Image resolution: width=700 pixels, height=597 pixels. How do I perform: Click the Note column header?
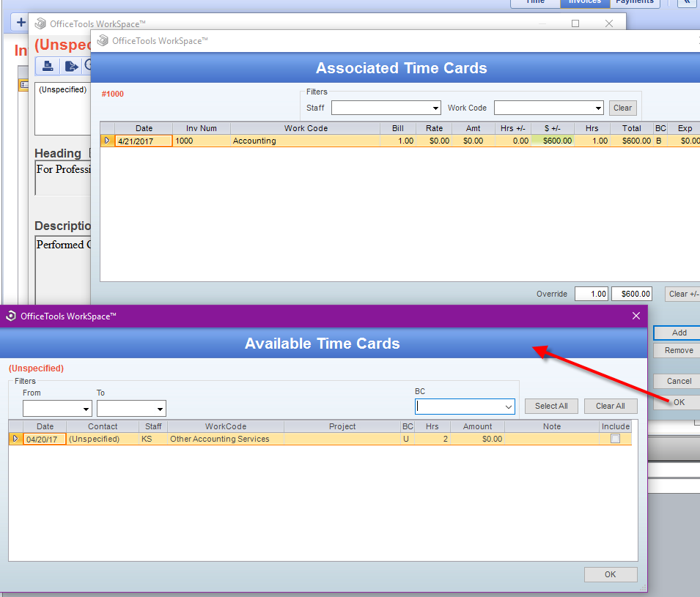click(552, 426)
